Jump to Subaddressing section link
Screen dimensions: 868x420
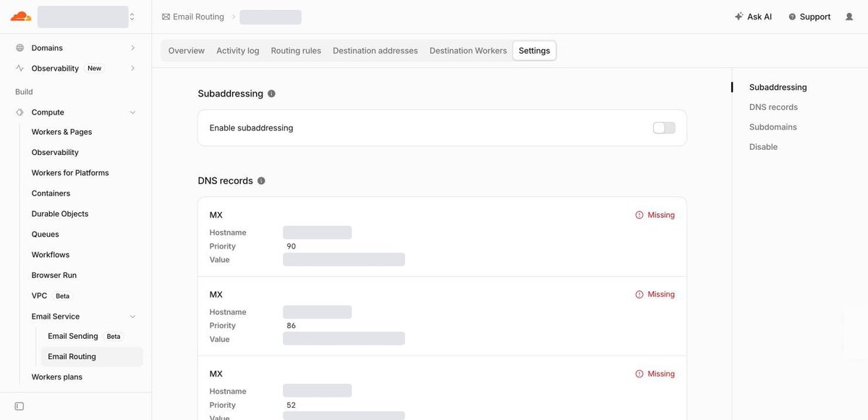point(778,88)
